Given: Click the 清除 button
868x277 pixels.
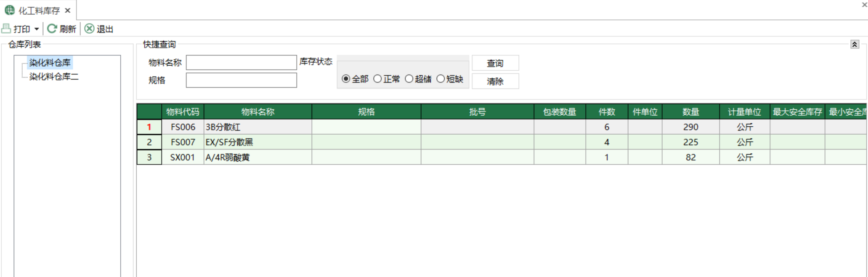Looking at the screenshot, I should pyautogui.click(x=495, y=81).
